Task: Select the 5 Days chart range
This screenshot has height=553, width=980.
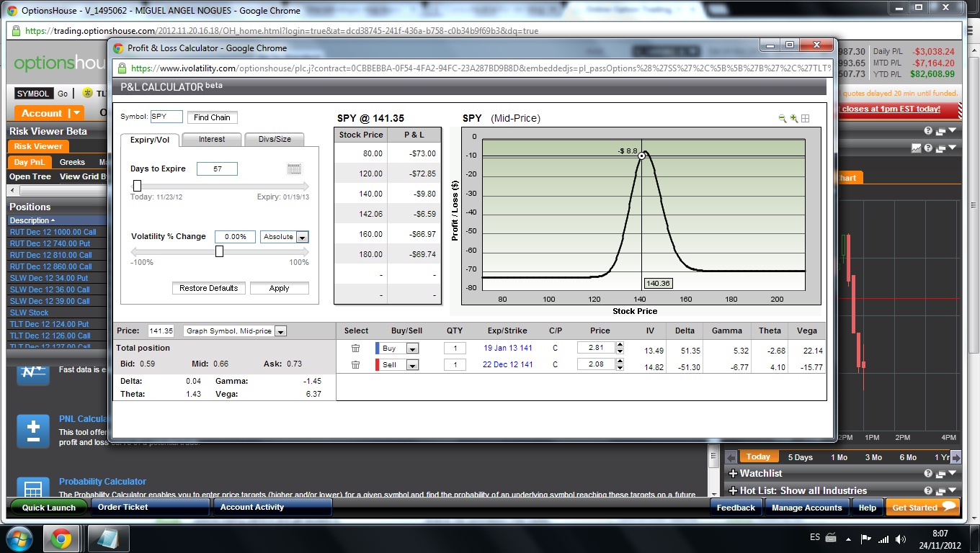Action: (x=800, y=457)
